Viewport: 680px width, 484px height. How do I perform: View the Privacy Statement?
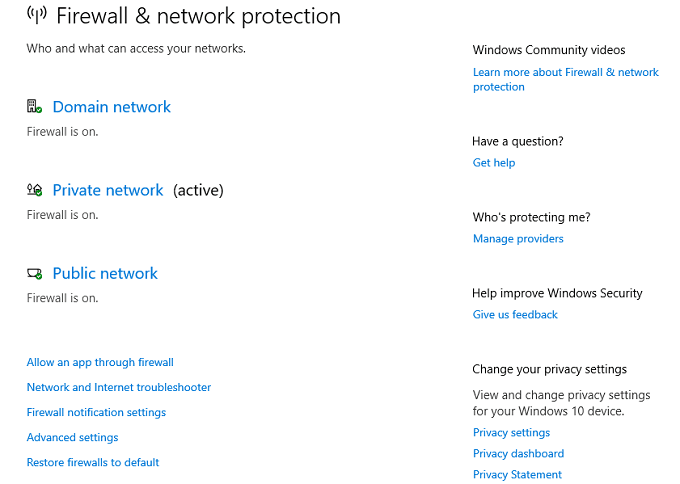[517, 474]
